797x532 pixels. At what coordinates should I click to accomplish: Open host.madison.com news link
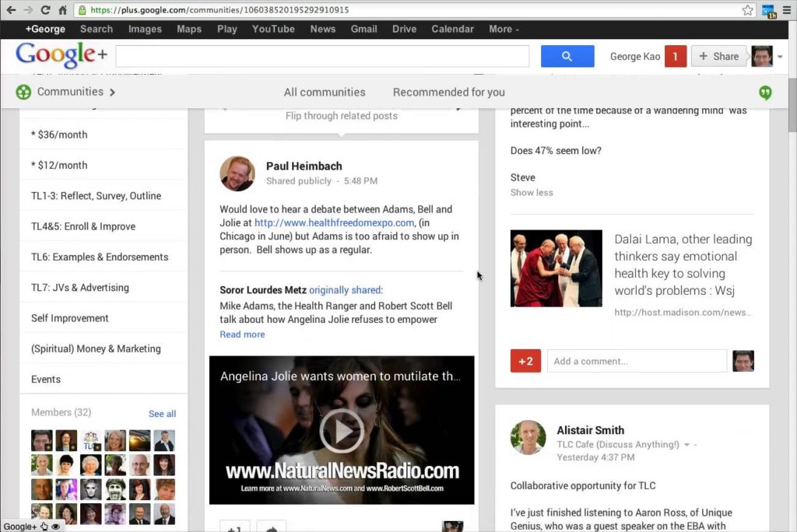pyautogui.click(x=683, y=313)
